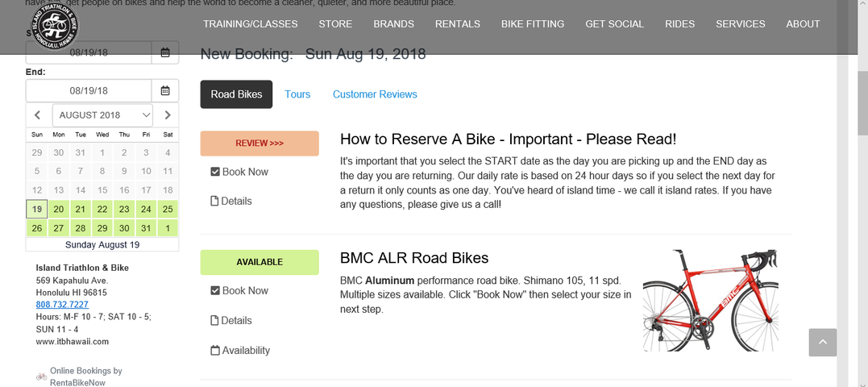Viewport: 868px width, 387px height.
Task: Open RIDES menu
Action: coord(679,24)
